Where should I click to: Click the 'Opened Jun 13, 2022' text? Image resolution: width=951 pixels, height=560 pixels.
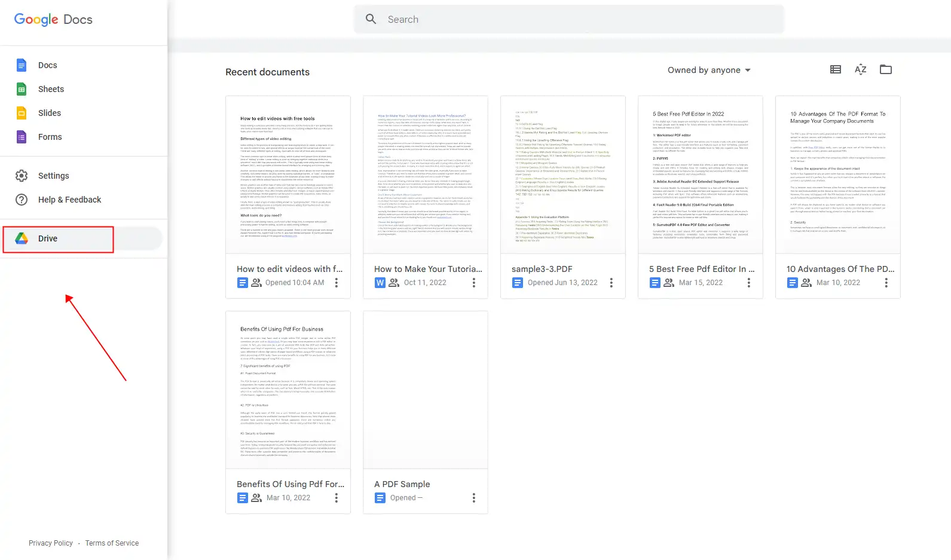pos(562,283)
